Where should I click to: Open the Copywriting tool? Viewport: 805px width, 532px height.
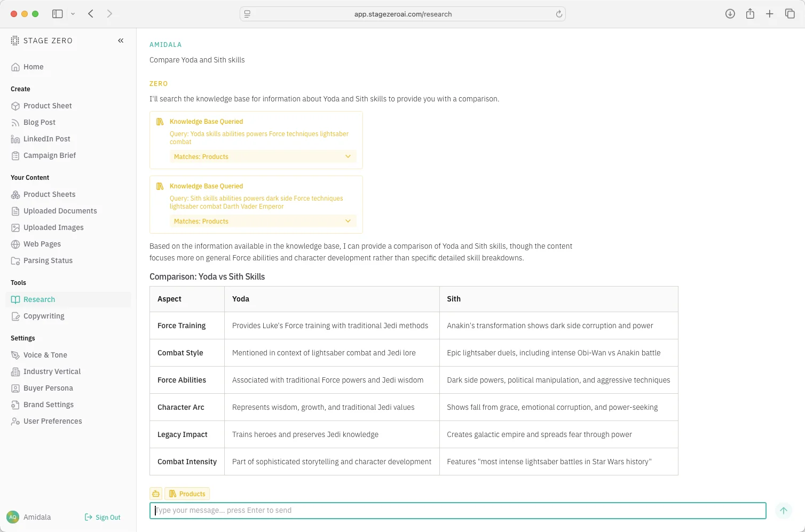point(44,316)
